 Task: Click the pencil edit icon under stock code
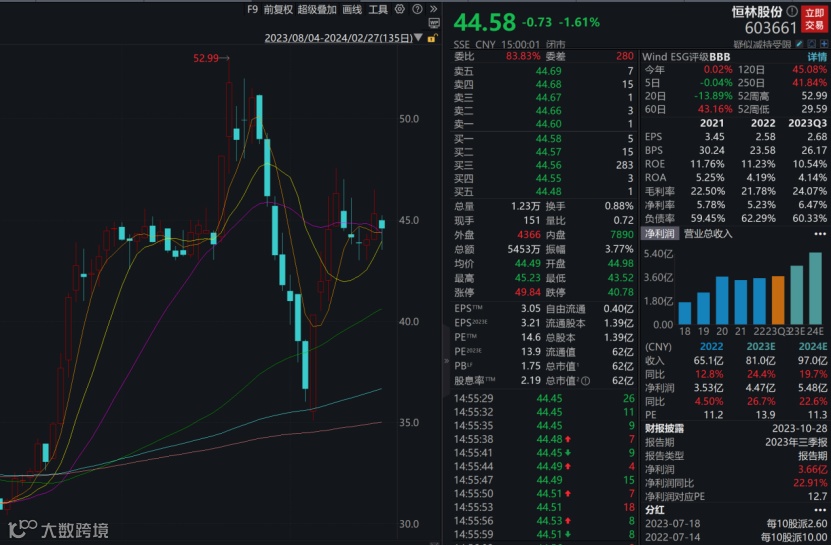click(x=799, y=44)
